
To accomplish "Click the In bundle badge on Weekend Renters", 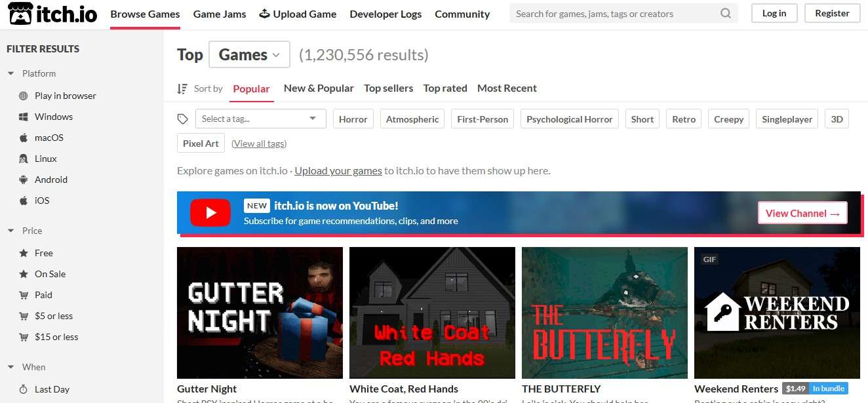I will [x=829, y=389].
